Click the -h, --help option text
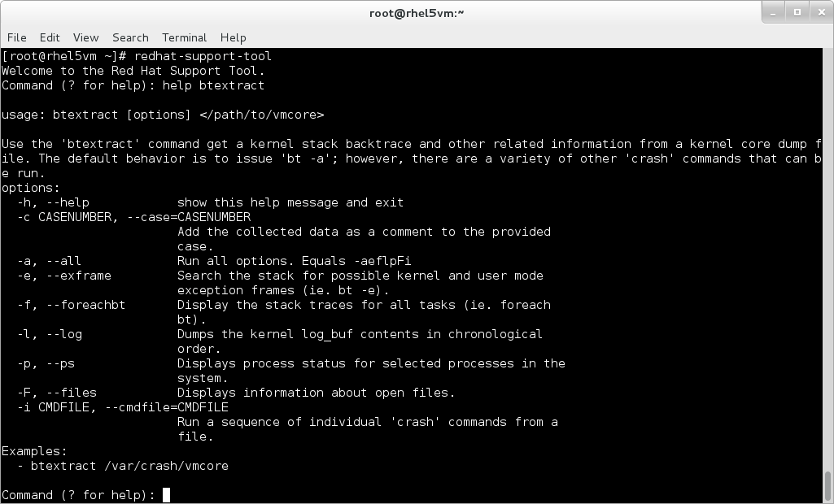 (x=52, y=202)
